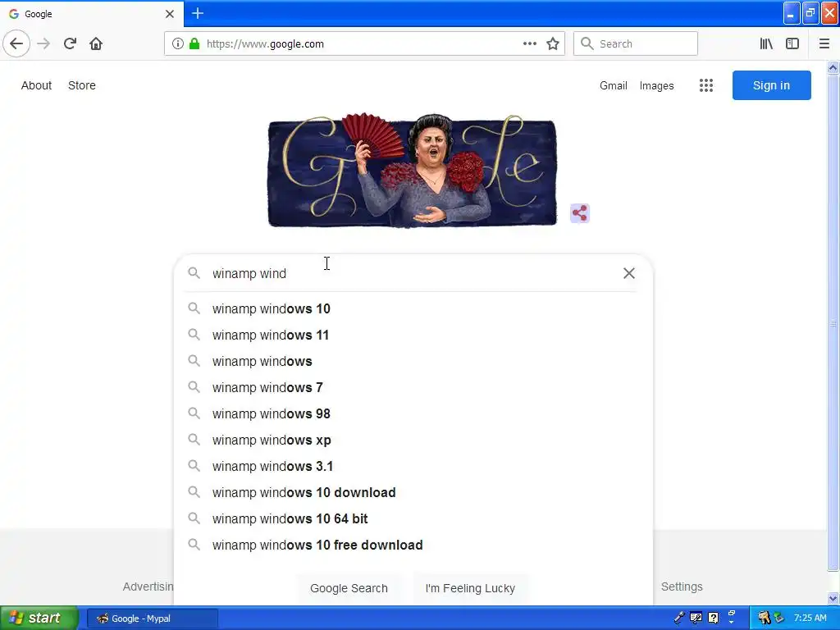Click the scrollbar down arrow
Screen dimensions: 840x630
(x=833, y=598)
